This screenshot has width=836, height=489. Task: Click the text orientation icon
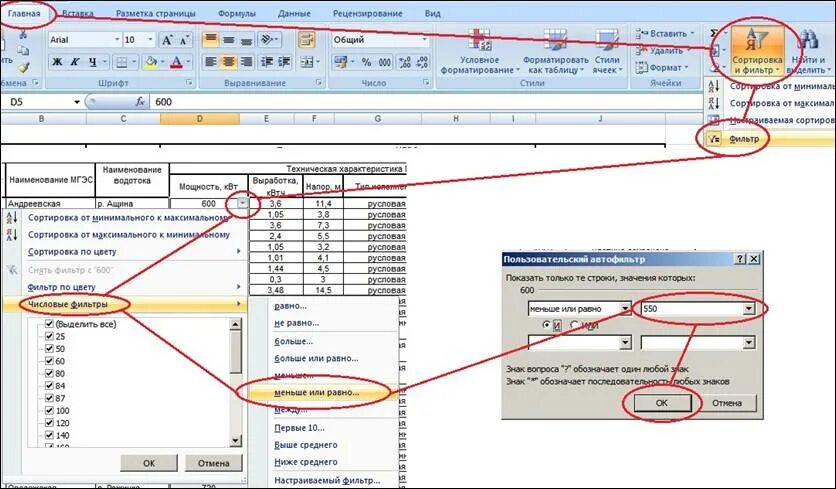[x=268, y=39]
